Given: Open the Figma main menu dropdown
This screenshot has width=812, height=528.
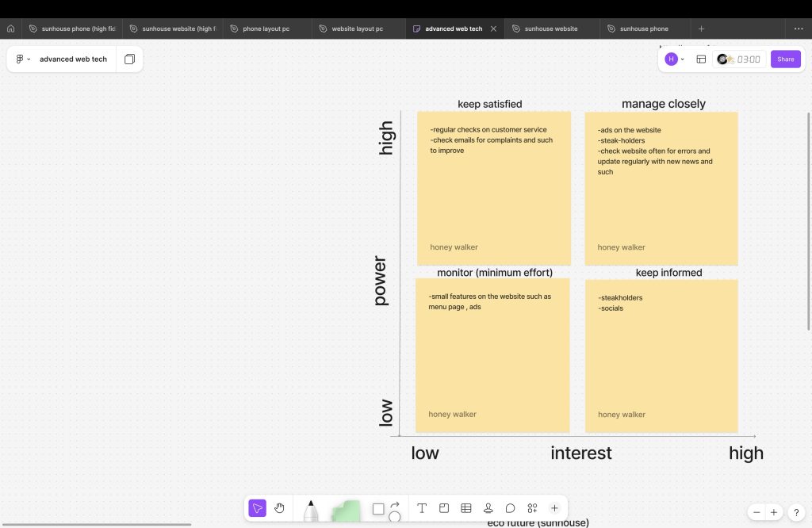Looking at the screenshot, I should point(23,59).
